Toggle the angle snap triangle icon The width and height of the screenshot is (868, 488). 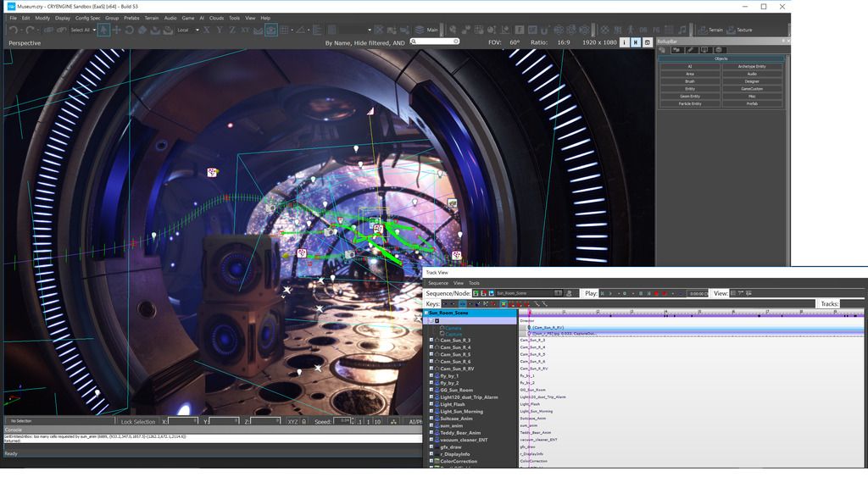point(301,30)
